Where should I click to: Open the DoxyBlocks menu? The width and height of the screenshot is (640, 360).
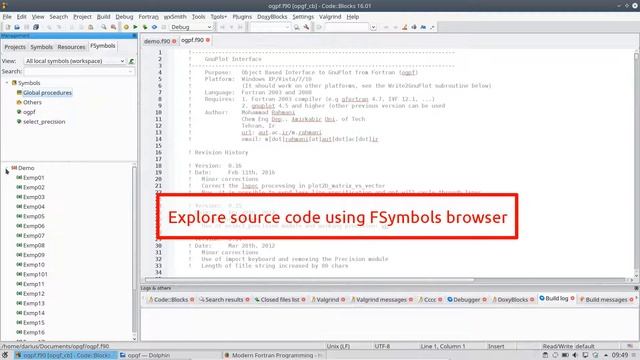272,17
